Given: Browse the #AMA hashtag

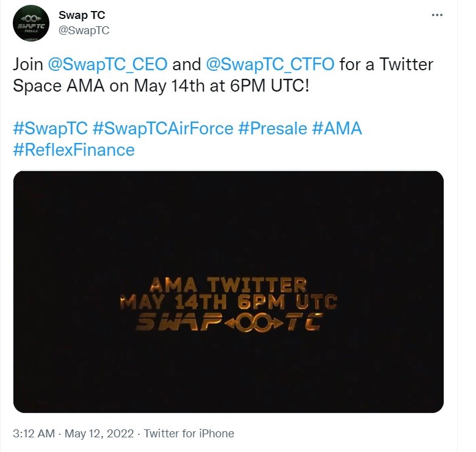Looking at the screenshot, I should 337,128.
